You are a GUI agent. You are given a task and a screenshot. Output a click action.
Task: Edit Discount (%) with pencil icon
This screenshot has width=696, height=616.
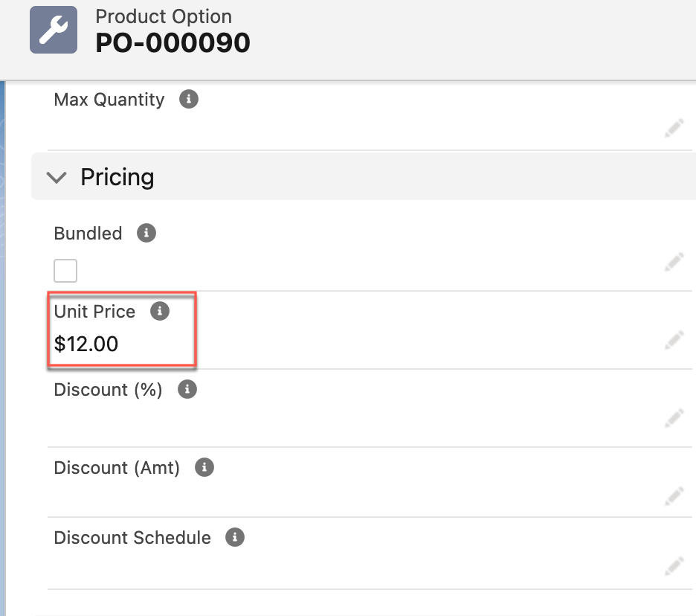pos(674,417)
